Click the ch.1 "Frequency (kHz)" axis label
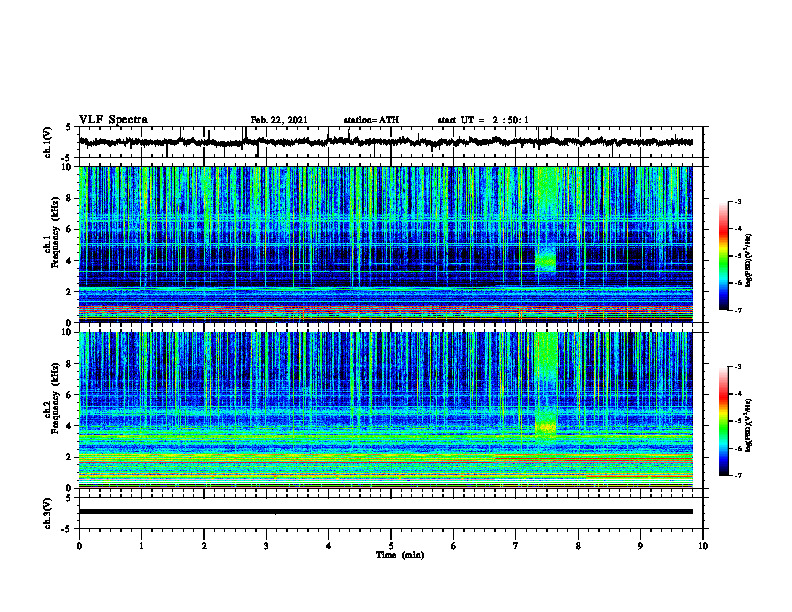 pyautogui.click(x=56, y=233)
